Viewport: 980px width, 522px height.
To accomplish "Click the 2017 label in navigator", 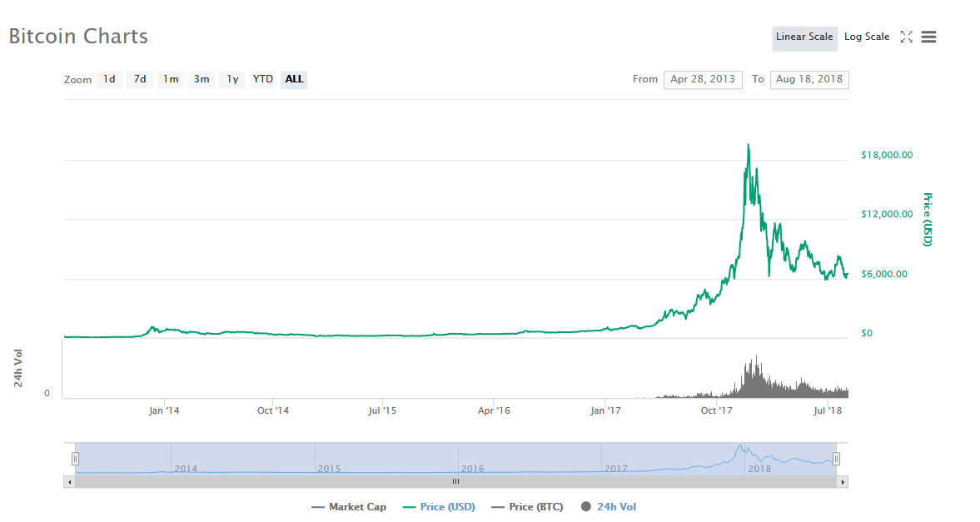I will click(x=615, y=469).
